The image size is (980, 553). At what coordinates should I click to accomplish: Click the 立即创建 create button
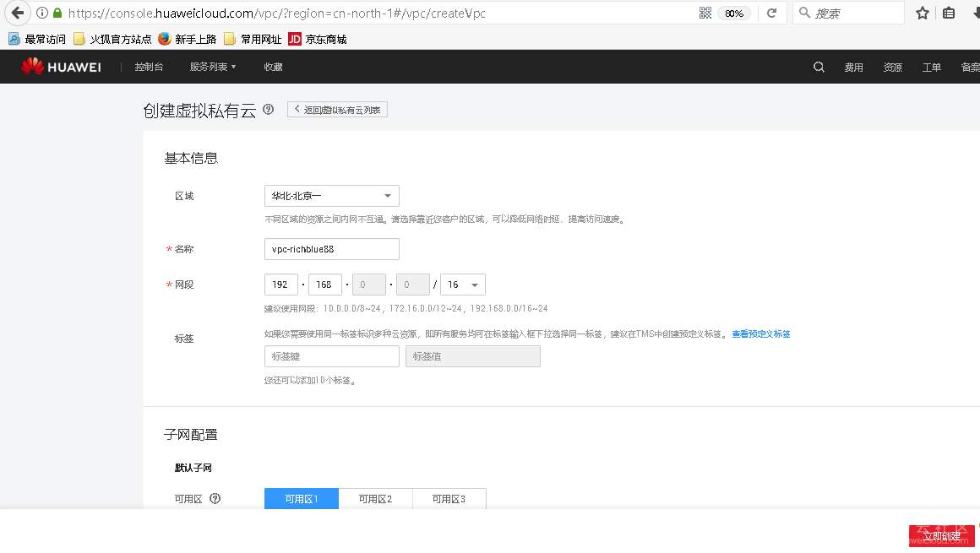(941, 535)
